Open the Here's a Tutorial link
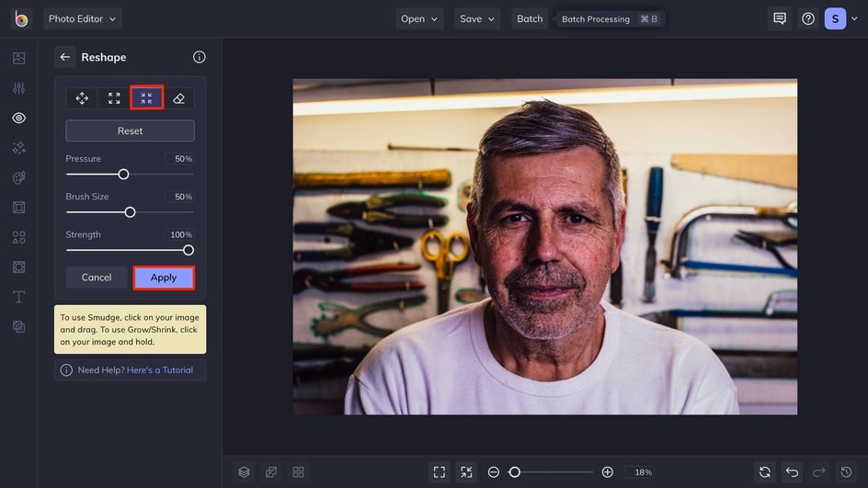The height and width of the screenshot is (488, 868). [x=160, y=370]
